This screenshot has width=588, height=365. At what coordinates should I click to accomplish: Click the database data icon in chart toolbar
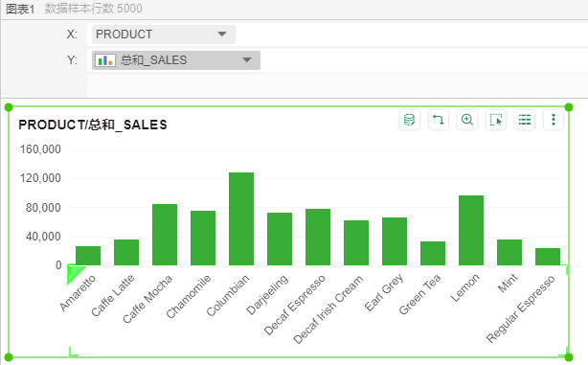[x=410, y=120]
